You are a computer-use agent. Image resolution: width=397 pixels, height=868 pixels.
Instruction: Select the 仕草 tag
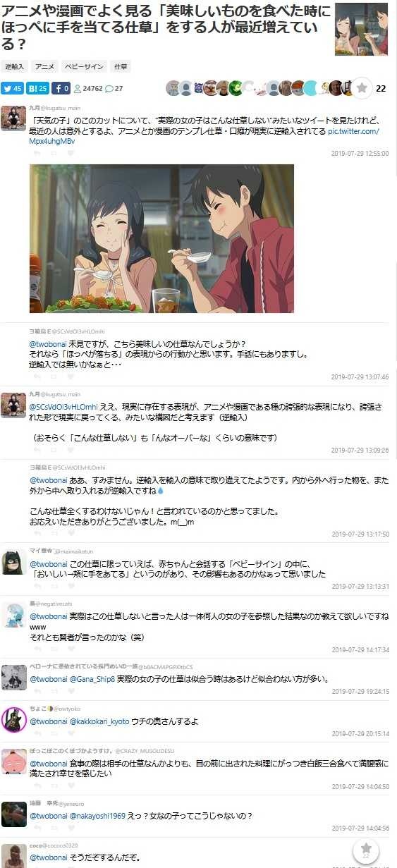(120, 66)
